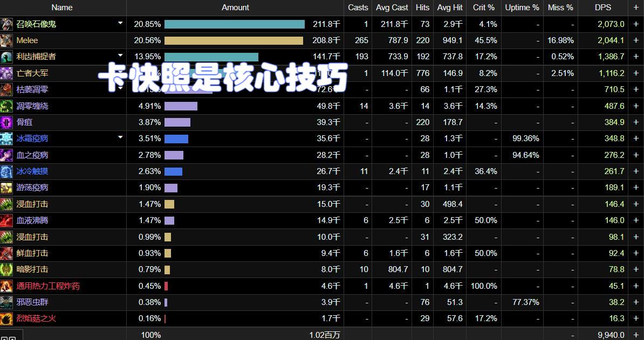Click the 血液沸腾 spell icon
Image resolution: width=644 pixels, height=340 pixels.
[6, 220]
